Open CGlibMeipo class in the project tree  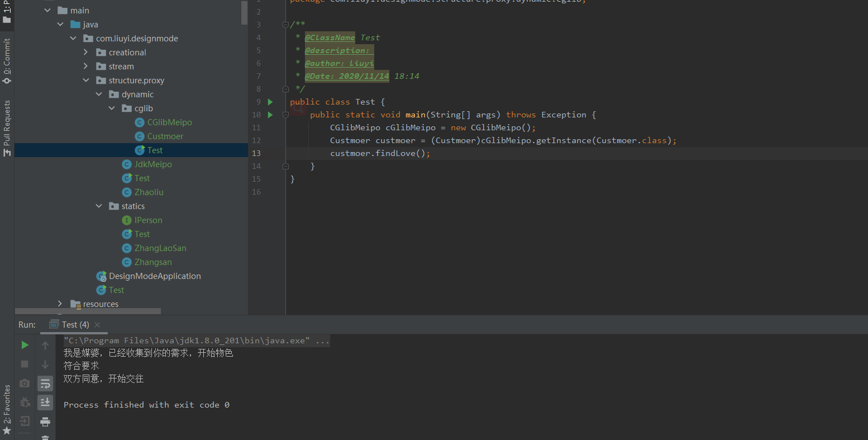(x=169, y=122)
